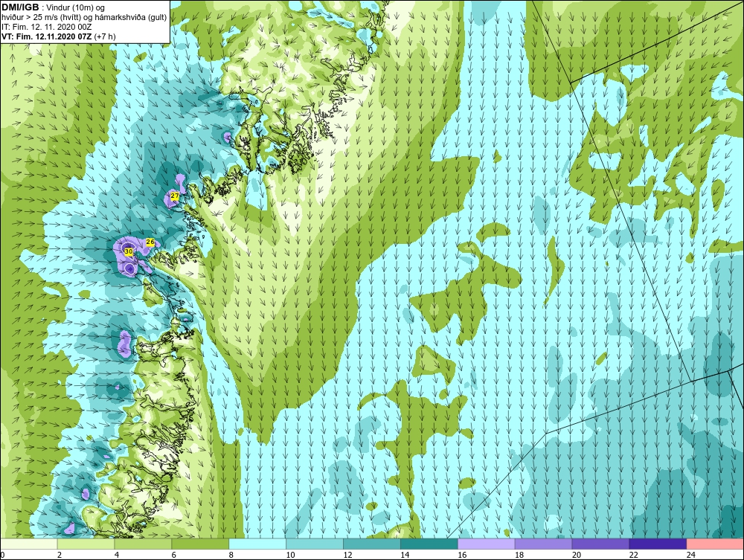Click the legend scale number 12

(x=347, y=555)
